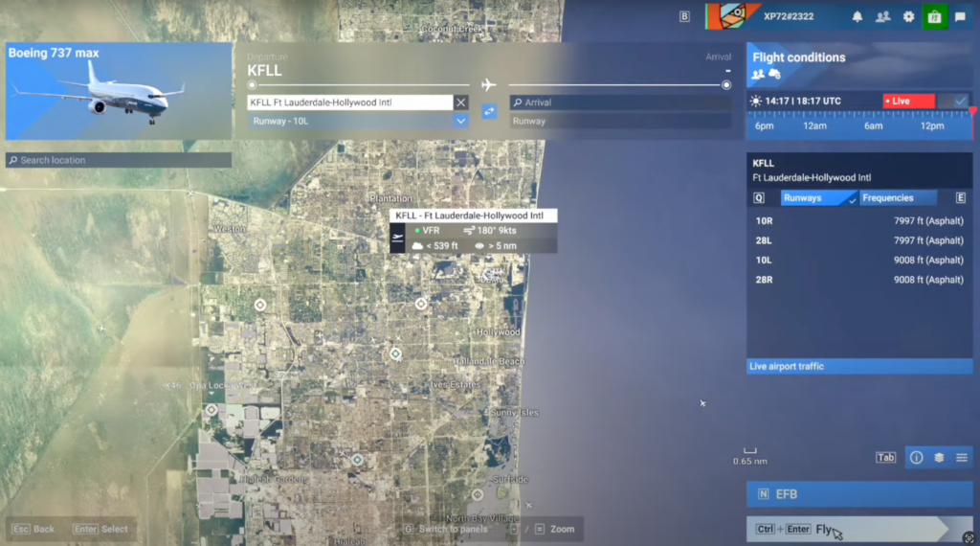The width and height of the screenshot is (980, 546).
Task: Select the Runways tab
Action: coord(818,198)
